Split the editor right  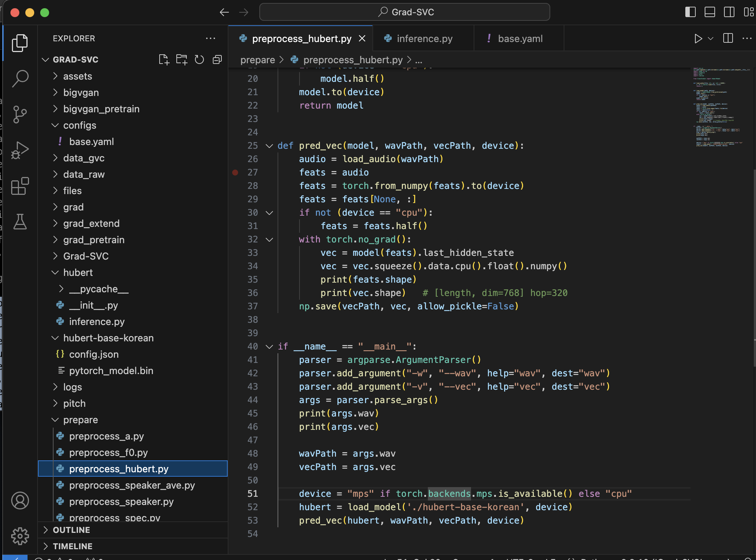click(x=728, y=38)
